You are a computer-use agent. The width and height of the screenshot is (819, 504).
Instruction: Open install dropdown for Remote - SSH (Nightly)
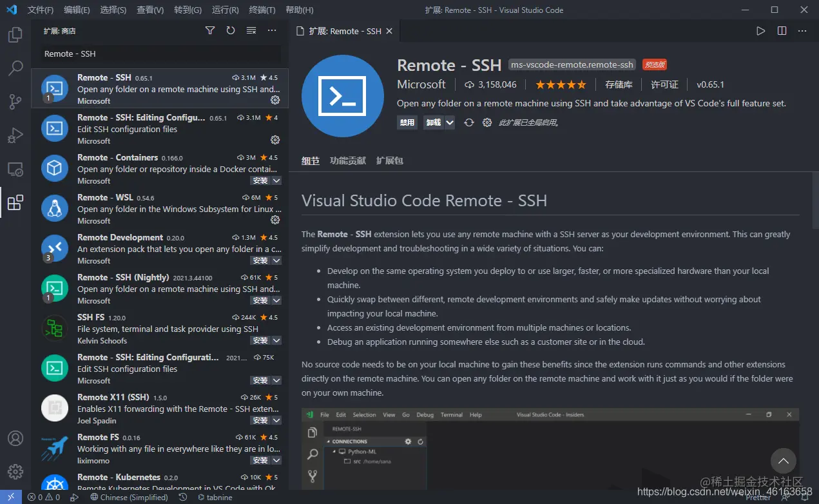click(x=276, y=300)
